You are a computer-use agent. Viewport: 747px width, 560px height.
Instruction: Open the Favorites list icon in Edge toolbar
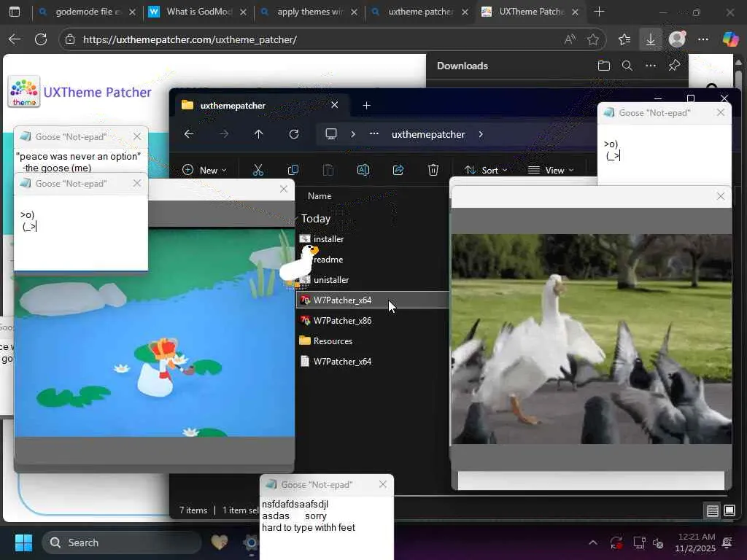click(x=624, y=39)
